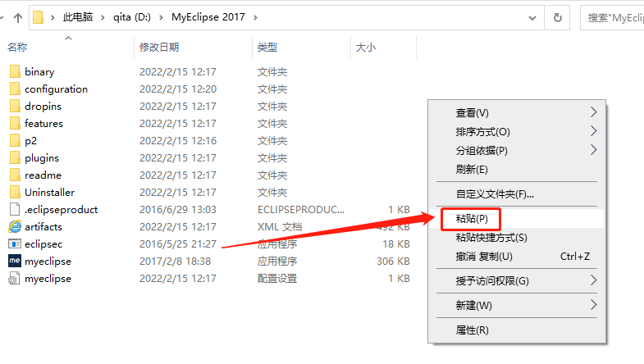
Task: Select the readme folder name
Action: point(43,175)
